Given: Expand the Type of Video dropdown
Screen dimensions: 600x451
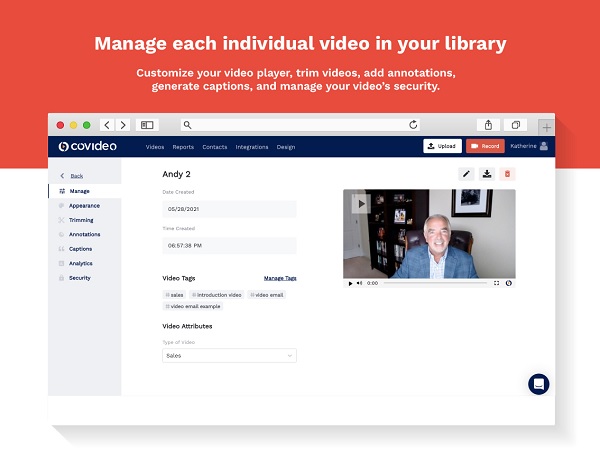Looking at the screenshot, I should coord(229,355).
